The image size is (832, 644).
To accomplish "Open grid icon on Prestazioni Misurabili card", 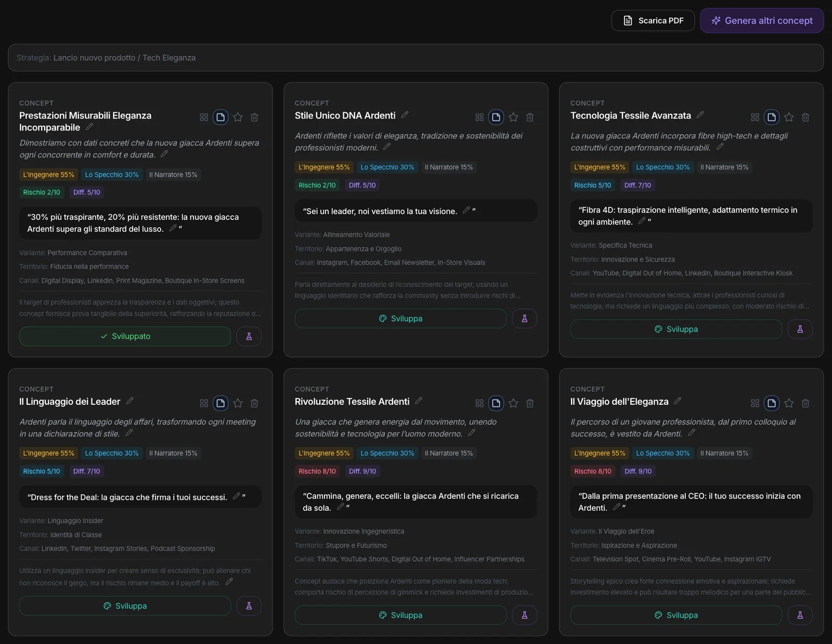I will [204, 117].
